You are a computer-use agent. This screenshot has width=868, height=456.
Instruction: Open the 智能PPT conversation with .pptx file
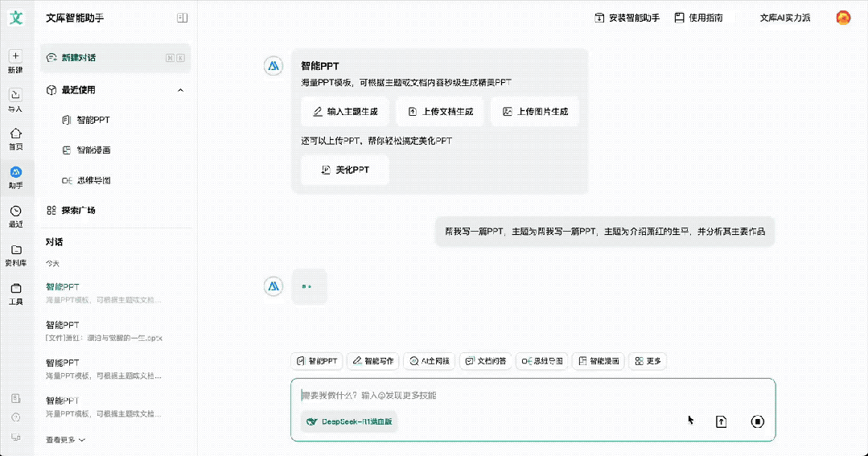point(104,331)
